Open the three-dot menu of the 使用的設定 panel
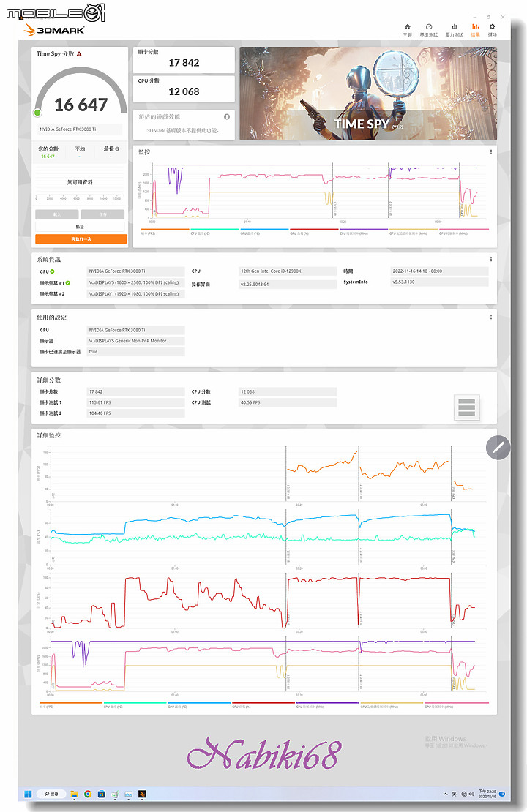The image size is (527, 812). 490,317
